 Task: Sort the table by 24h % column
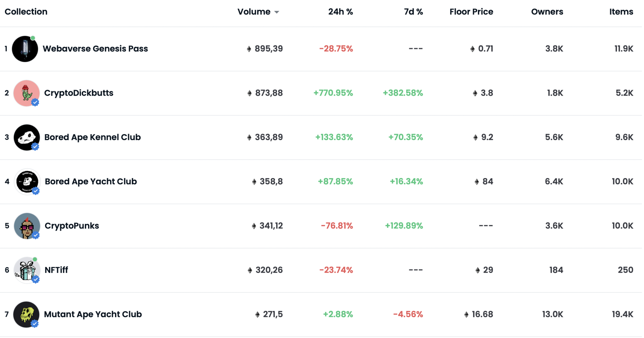(340, 12)
